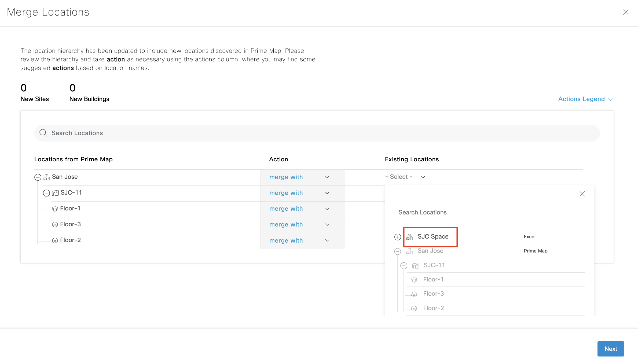Click the Next button
638x364 pixels.
(611, 349)
